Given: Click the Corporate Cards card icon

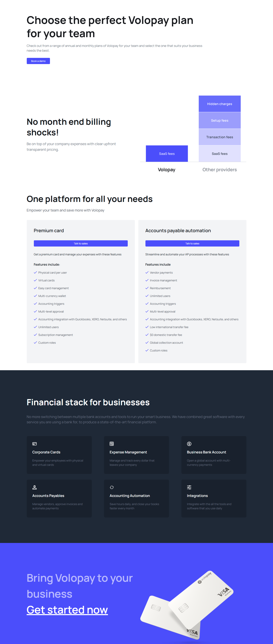Looking at the screenshot, I should click(34, 444).
